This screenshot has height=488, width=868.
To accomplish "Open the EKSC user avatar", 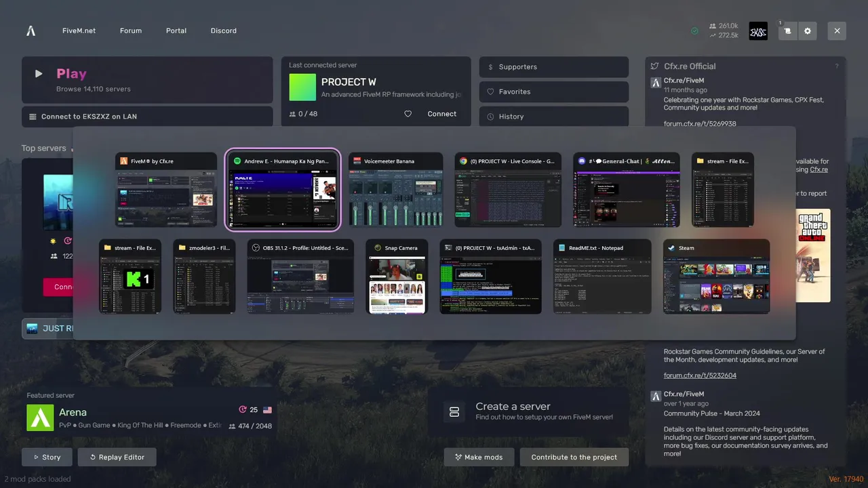I will 758,30.
